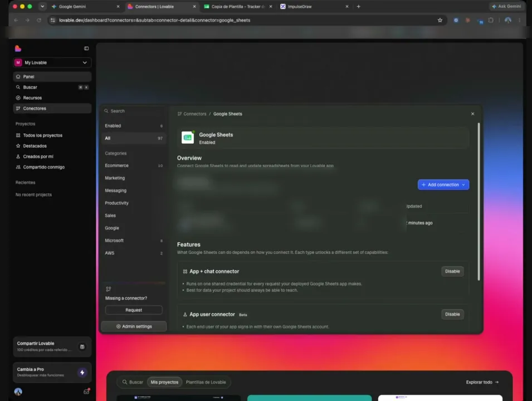Close the connector detail dialog
The height and width of the screenshot is (401, 532).
click(x=472, y=114)
